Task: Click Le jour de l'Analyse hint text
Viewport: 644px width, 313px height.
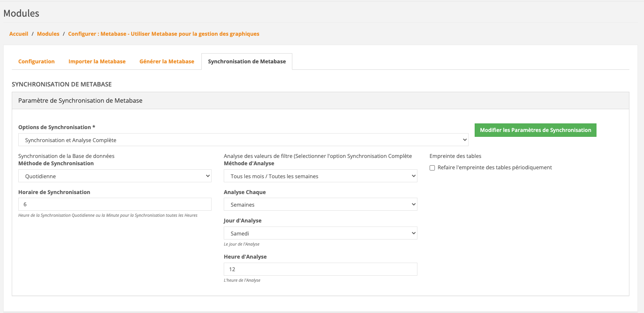Action: (242, 244)
